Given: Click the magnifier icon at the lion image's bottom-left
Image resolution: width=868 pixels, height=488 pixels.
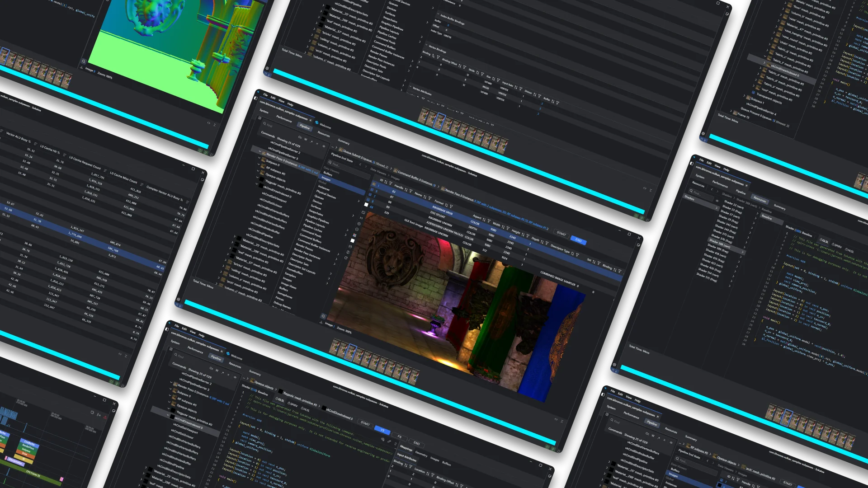Looking at the screenshot, I should pyautogui.click(x=323, y=316).
